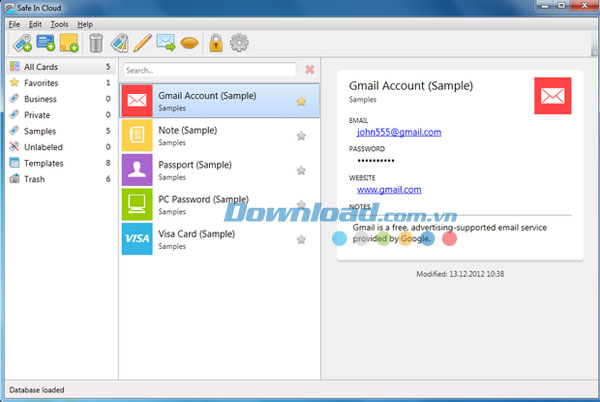Click the purple Passport (Sample) icon
The width and height of the screenshot is (600, 402).
137,169
